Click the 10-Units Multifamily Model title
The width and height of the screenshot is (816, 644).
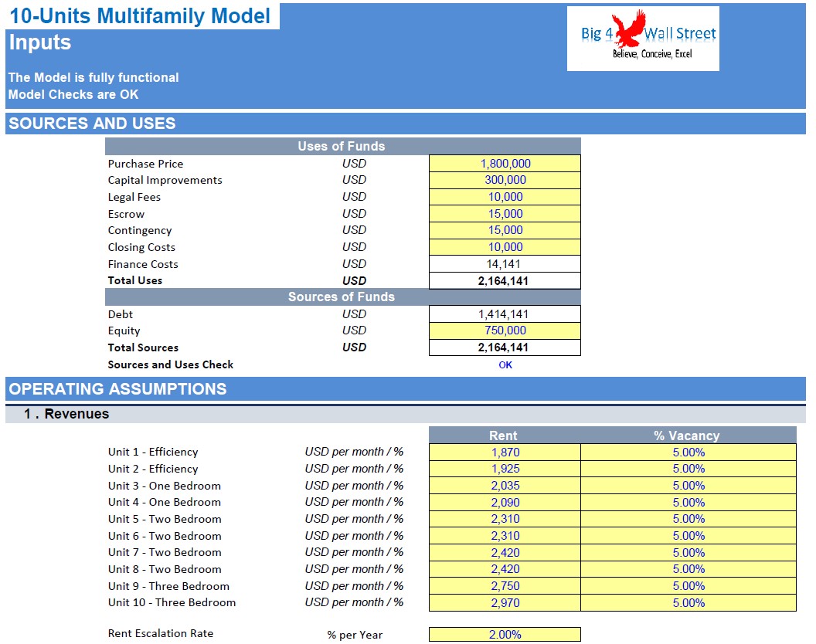point(140,16)
